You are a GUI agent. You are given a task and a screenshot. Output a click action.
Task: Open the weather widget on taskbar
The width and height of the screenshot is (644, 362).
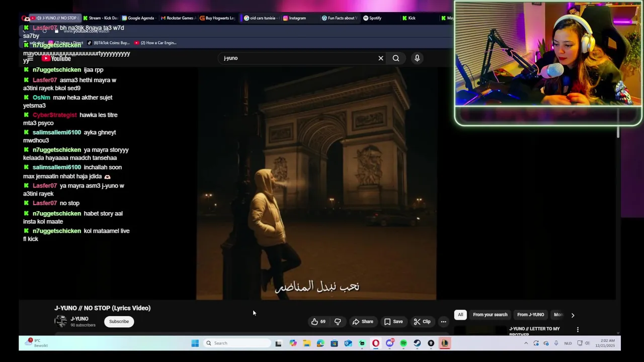(36, 343)
